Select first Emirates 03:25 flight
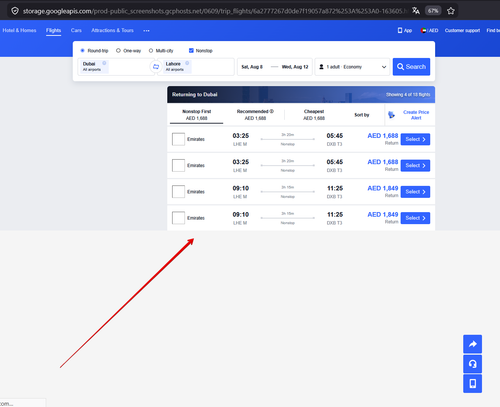500x407 pixels. click(415, 139)
